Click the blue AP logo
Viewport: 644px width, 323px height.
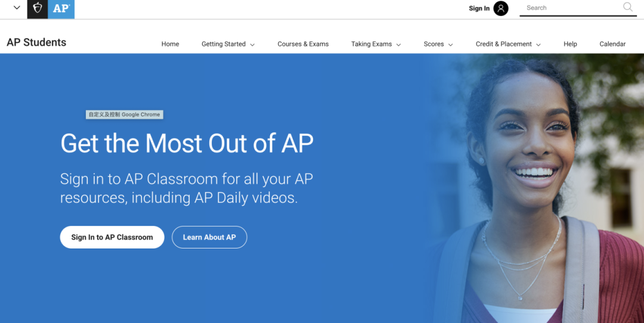pyautogui.click(x=61, y=8)
